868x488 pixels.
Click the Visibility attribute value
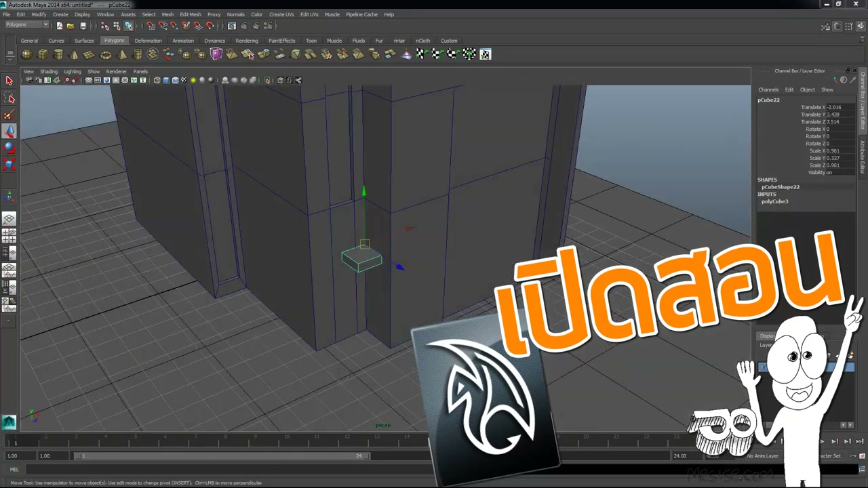point(840,172)
